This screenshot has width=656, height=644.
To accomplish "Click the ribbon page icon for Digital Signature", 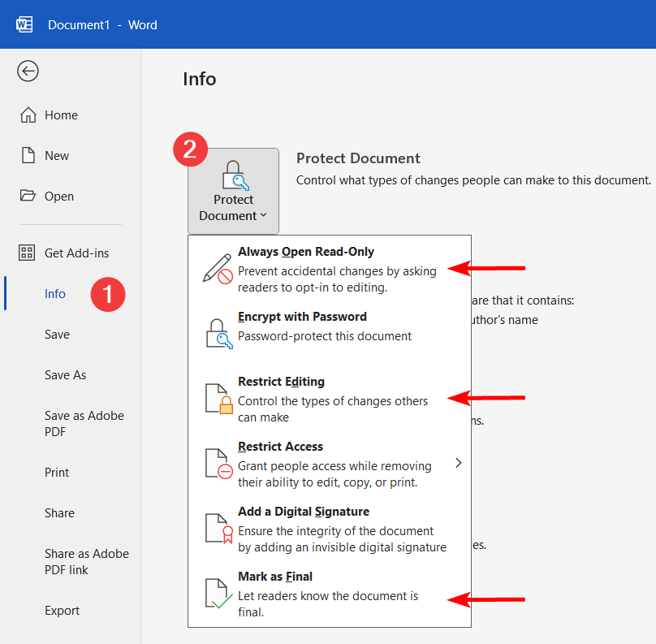I will point(218,528).
